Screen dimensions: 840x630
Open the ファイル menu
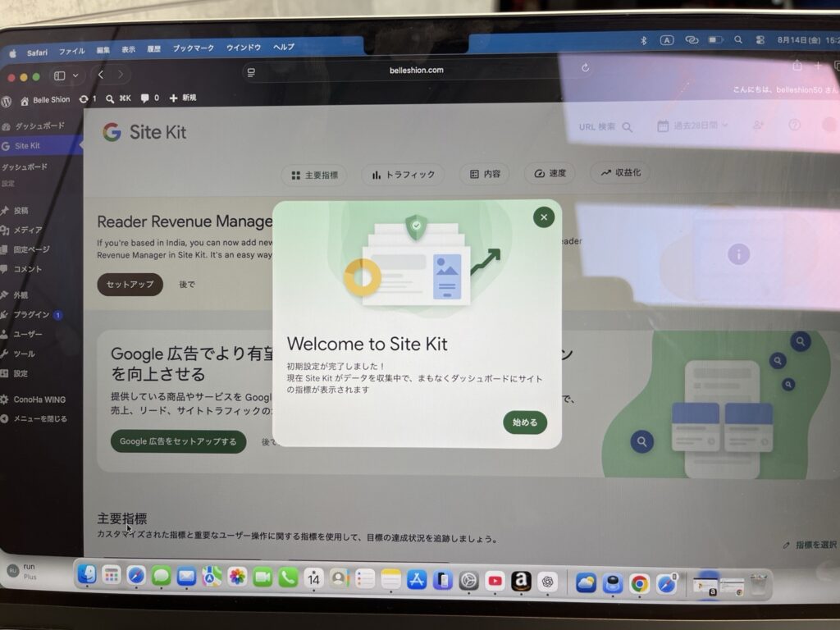[72, 52]
